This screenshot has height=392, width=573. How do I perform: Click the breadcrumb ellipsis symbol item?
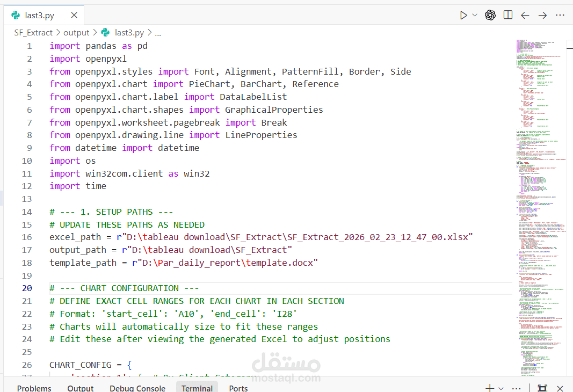tap(158, 33)
